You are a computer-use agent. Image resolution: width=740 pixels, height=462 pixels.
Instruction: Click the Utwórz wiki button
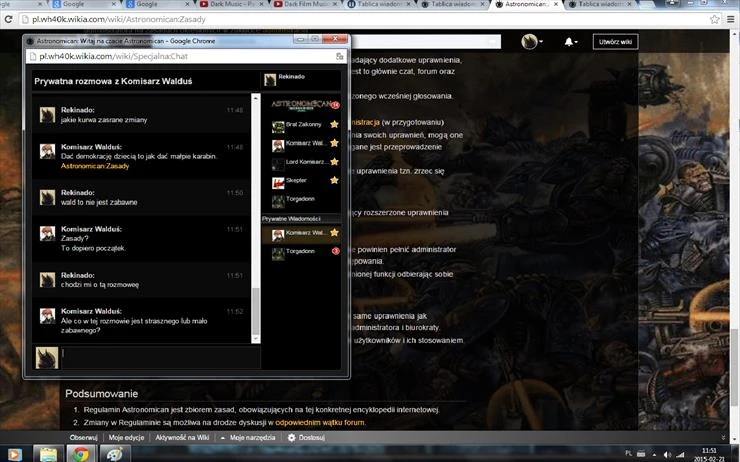(x=615, y=42)
